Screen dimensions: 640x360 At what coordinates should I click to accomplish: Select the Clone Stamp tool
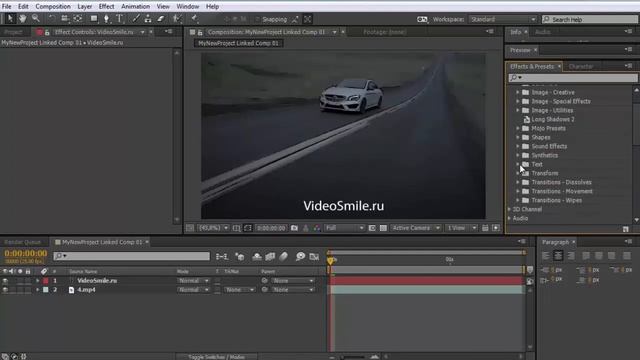148,18
